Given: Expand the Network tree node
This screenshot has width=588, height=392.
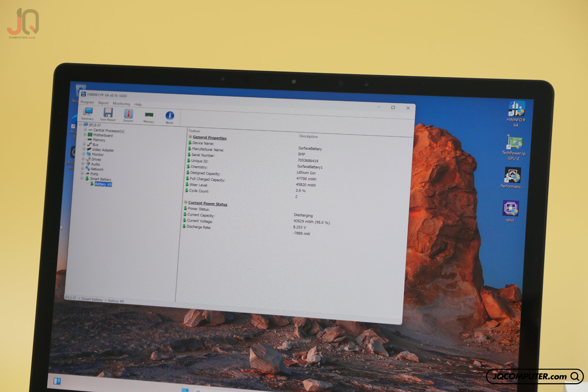Looking at the screenshot, I should point(83,169).
